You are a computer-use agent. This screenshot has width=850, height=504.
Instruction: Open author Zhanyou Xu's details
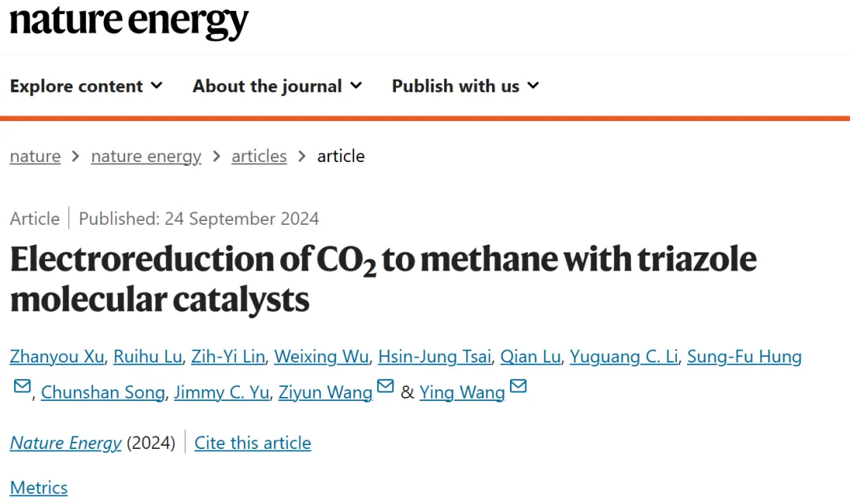[57, 356]
